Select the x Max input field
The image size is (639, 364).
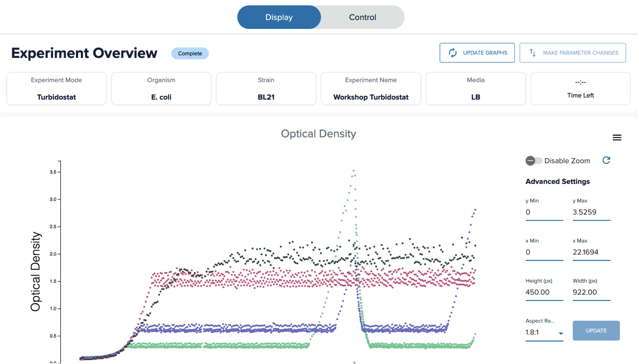point(591,253)
